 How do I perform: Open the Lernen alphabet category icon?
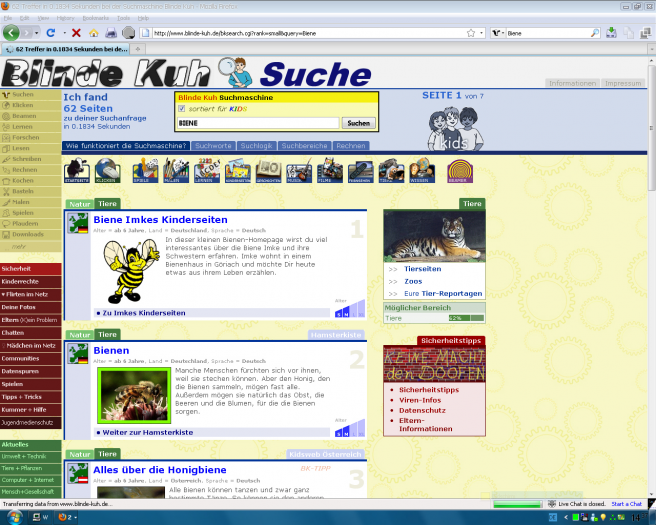pos(207,170)
